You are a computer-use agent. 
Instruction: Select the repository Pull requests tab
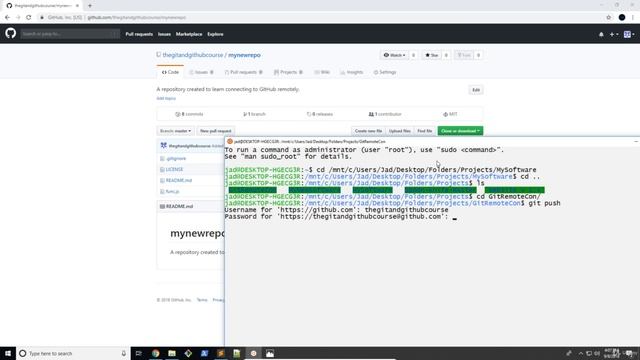(243, 72)
